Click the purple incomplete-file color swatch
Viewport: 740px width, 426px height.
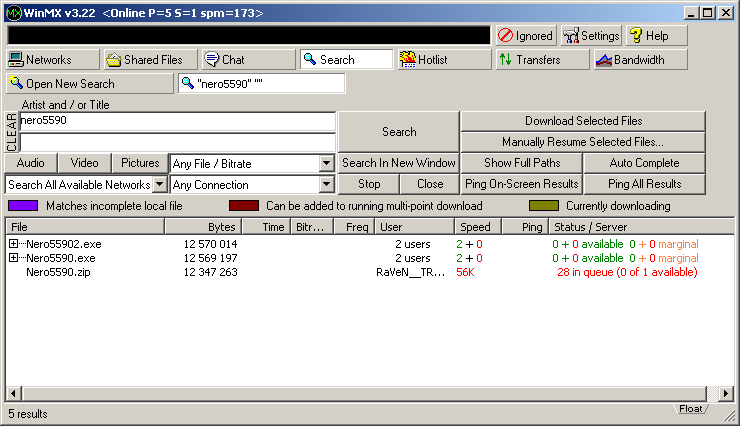(23, 206)
